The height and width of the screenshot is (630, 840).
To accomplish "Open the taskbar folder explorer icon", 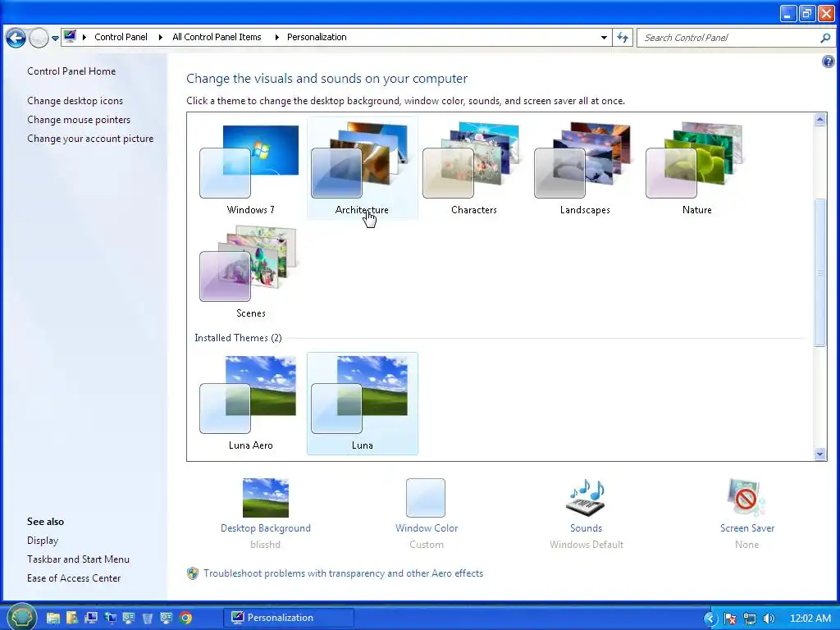I will tap(52, 618).
